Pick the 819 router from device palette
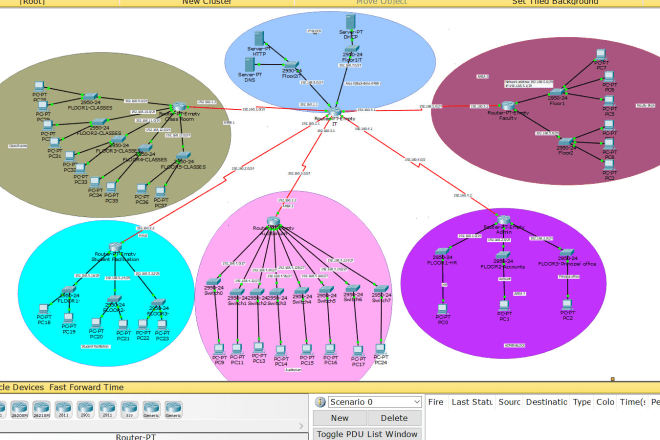The image size is (660, 440). click(x=129, y=409)
